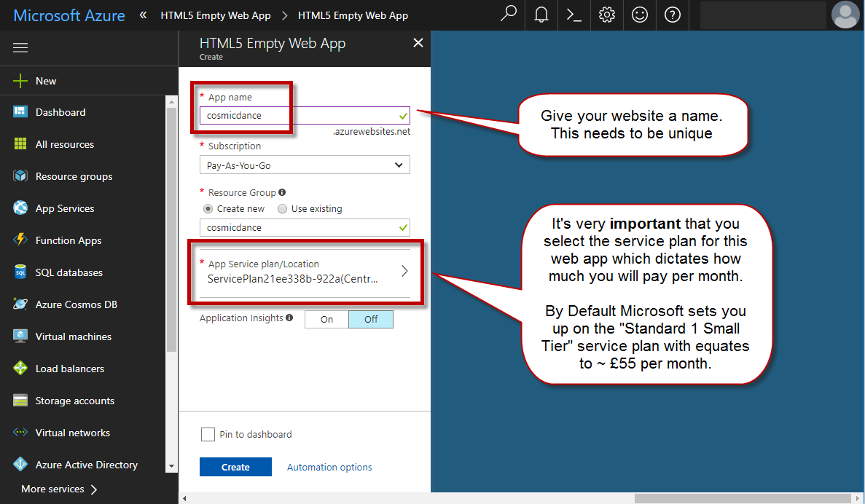Click the green plus New icon

[x=20, y=81]
